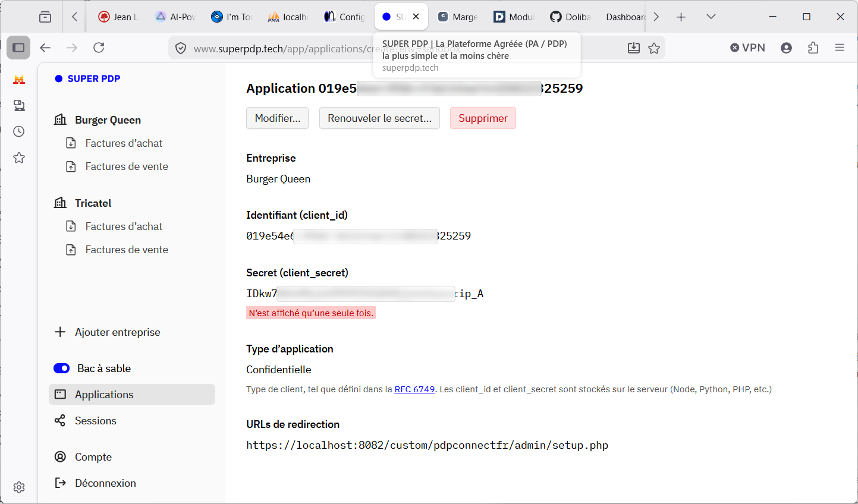
Task: Switch to the Jean L tab
Action: click(118, 17)
